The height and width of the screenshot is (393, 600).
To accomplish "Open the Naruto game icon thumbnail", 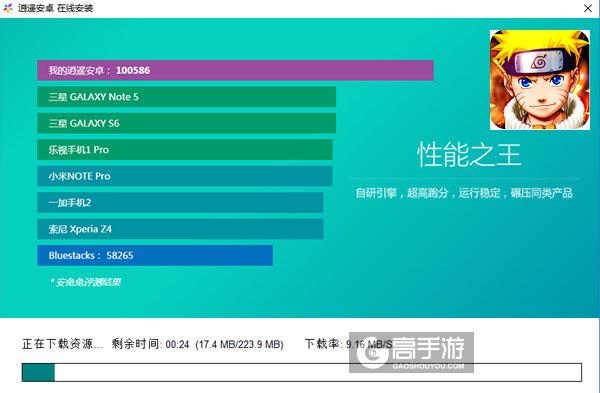I will pos(540,80).
